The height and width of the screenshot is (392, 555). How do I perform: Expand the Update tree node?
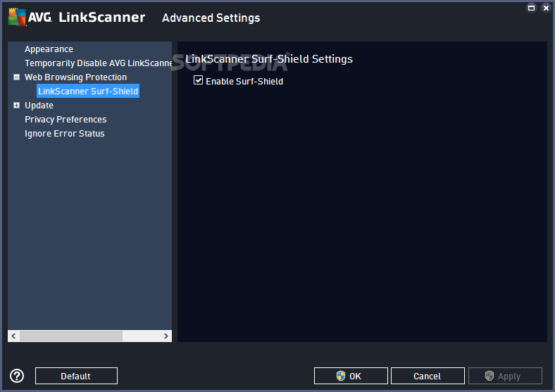(16, 106)
